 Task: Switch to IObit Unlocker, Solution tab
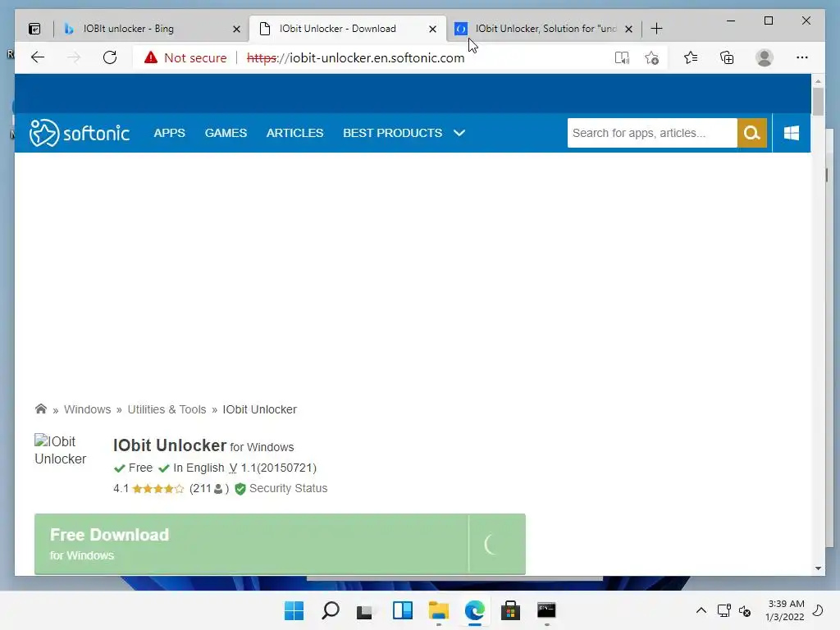(x=546, y=29)
